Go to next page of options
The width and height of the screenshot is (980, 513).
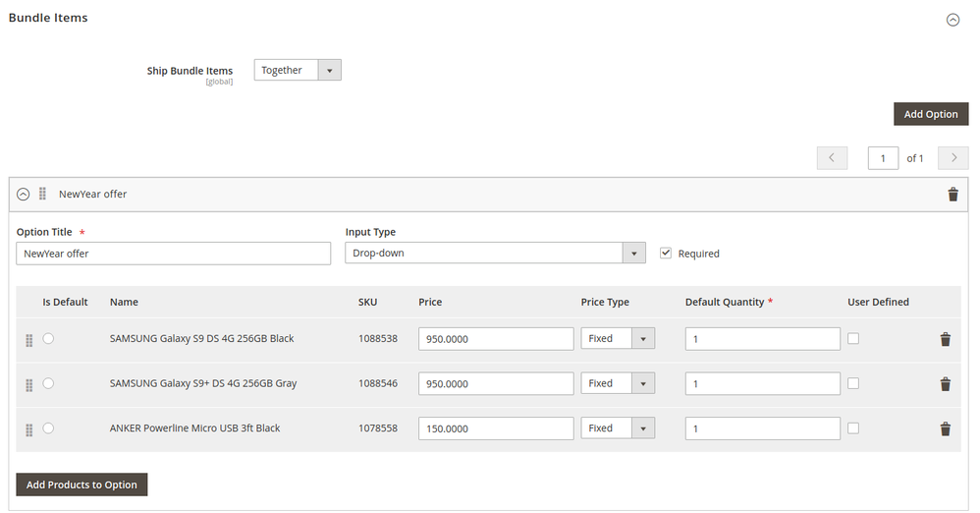(953, 158)
